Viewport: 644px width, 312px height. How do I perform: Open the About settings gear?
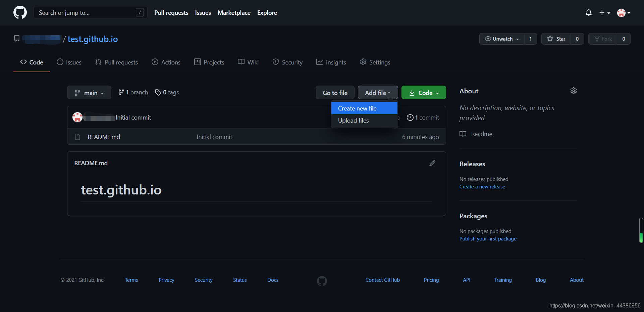[x=574, y=91]
